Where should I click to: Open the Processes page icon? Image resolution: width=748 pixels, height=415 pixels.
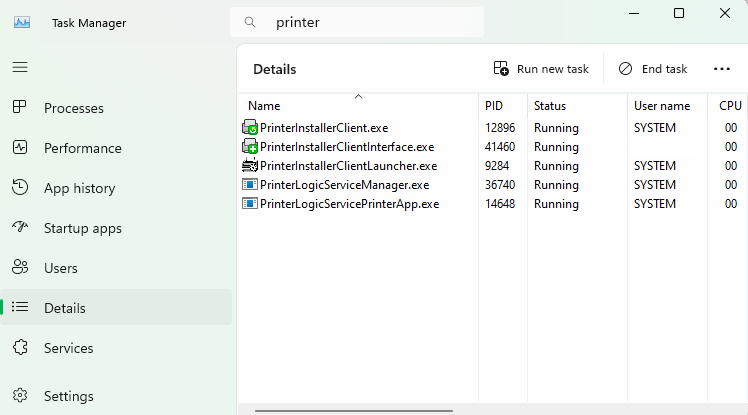coord(20,107)
